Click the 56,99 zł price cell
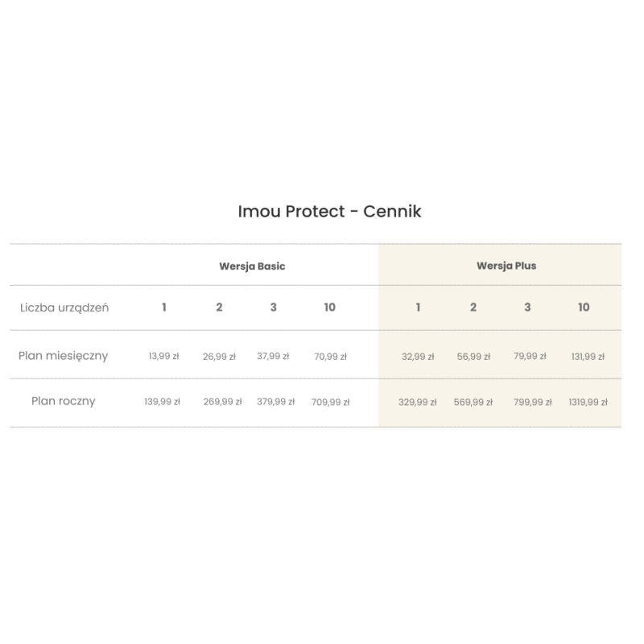Viewport: 644px width, 644px height. (x=473, y=357)
